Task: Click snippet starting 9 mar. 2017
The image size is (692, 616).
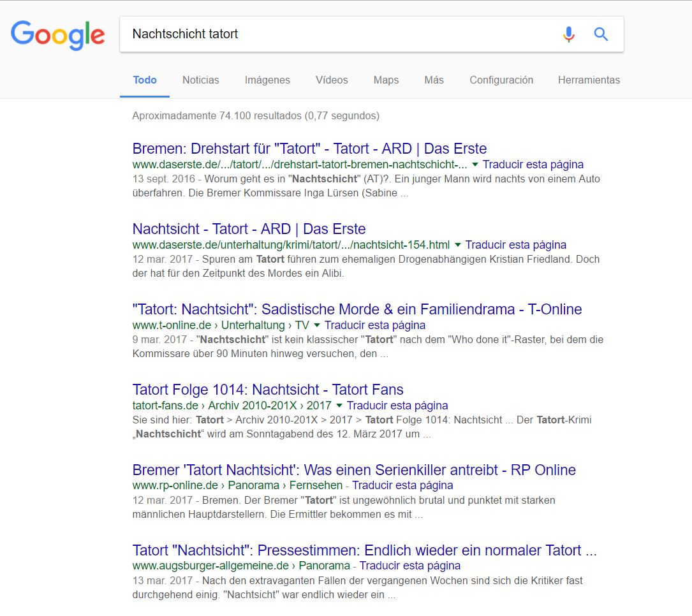Action: coord(367,347)
